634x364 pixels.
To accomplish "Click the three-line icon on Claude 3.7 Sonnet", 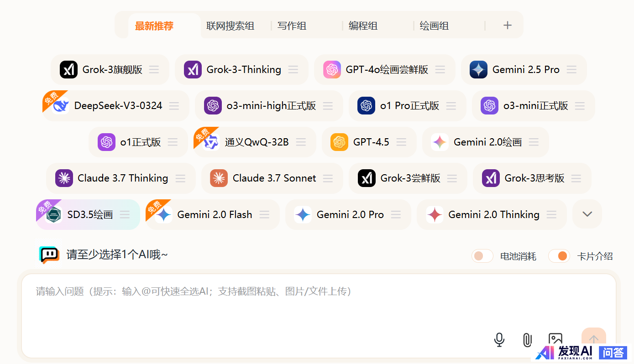I will [328, 178].
